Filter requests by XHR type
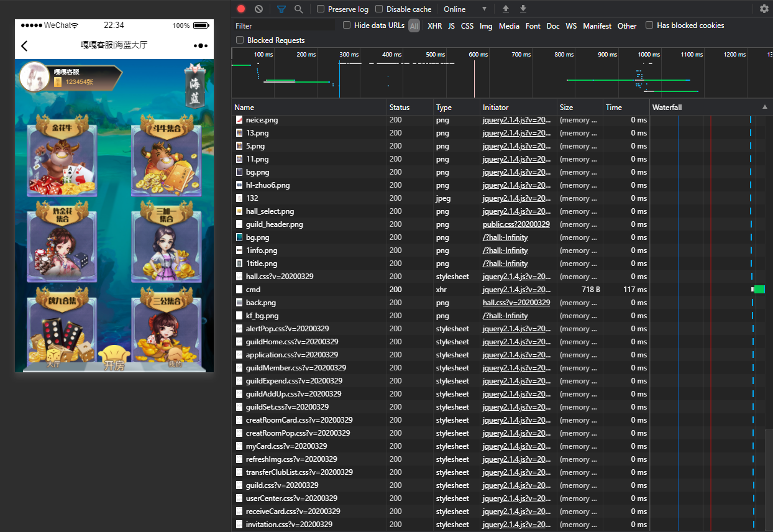Viewport: 773px width, 532px height. tap(435, 26)
